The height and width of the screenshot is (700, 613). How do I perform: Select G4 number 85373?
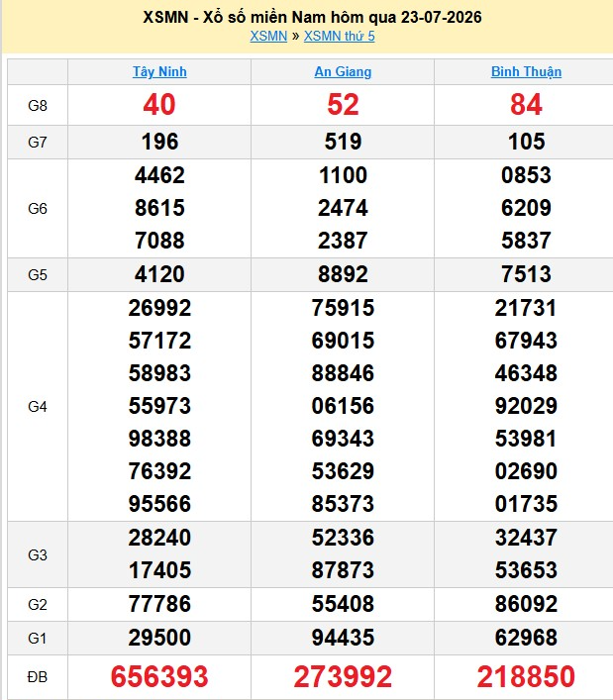point(343,504)
